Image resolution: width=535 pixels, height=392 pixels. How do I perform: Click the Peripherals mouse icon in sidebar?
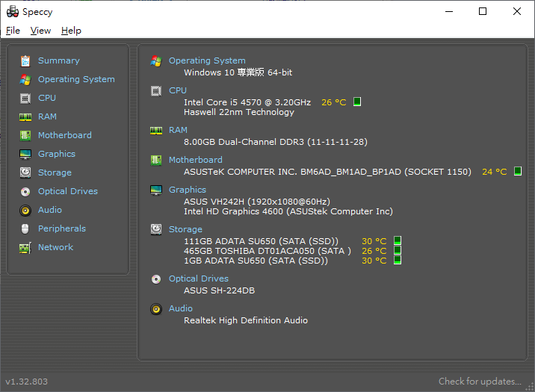coord(25,228)
